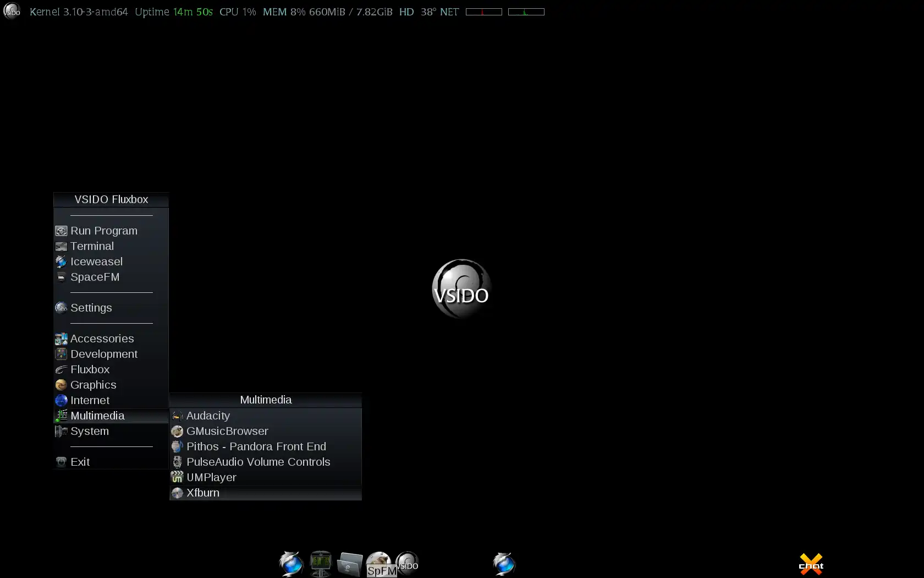924x578 pixels.
Task: Open the Internet submenu
Action: pyautogui.click(x=111, y=400)
